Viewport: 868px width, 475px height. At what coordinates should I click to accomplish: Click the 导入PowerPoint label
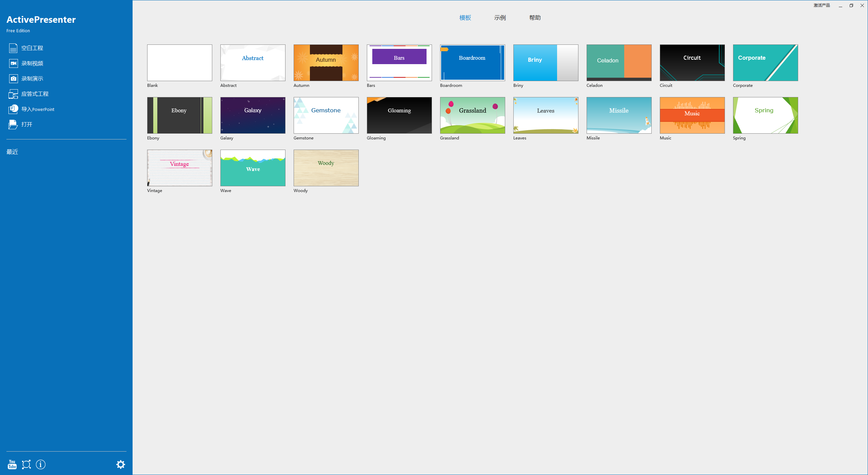(x=38, y=109)
